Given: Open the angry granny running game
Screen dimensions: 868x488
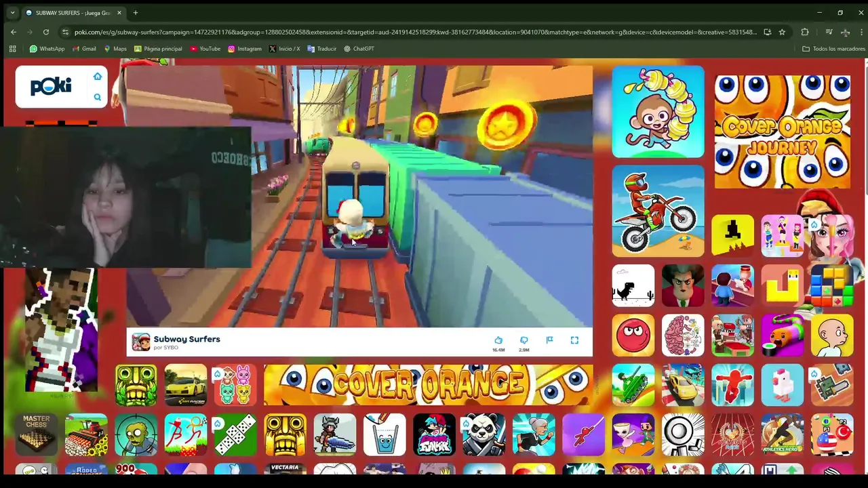Looking at the screenshot, I should tap(534, 434).
